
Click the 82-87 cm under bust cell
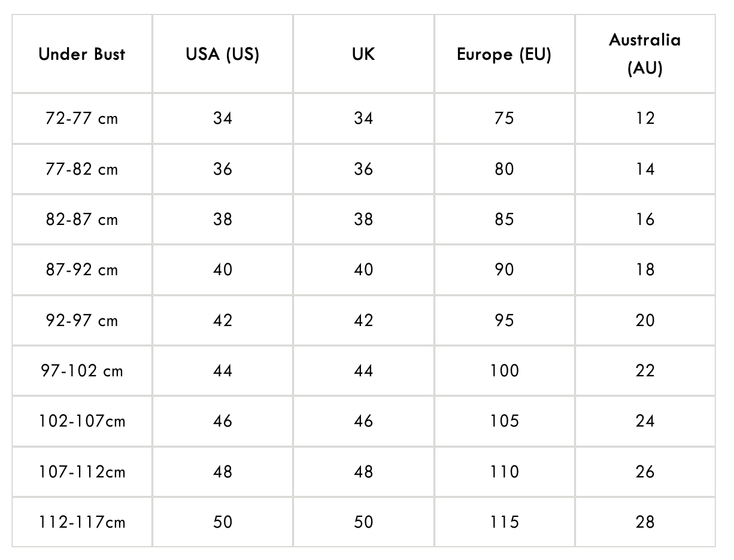click(82, 220)
